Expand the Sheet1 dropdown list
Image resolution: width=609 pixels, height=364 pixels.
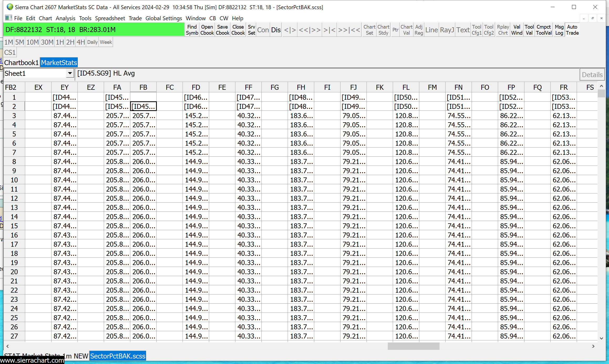(x=70, y=73)
